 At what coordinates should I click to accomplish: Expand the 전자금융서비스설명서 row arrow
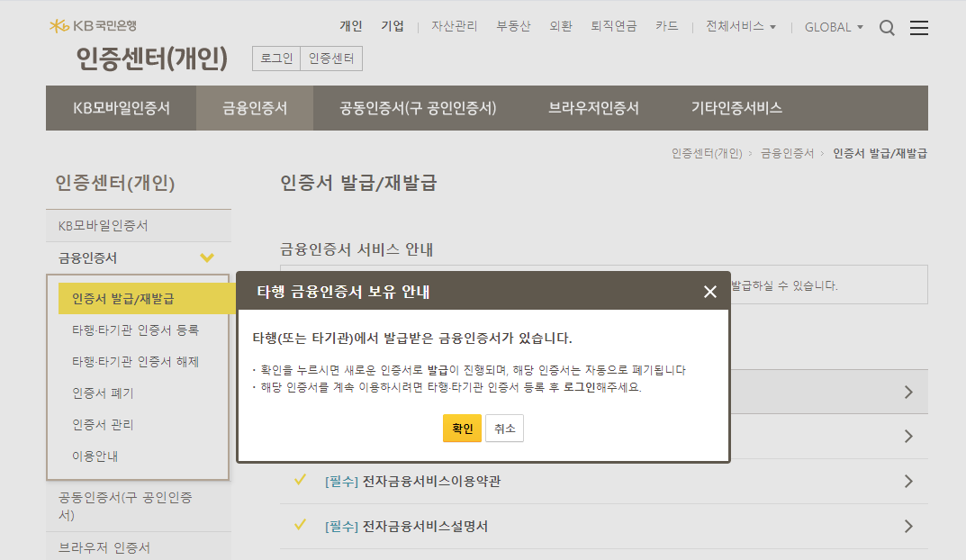pos(908,526)
